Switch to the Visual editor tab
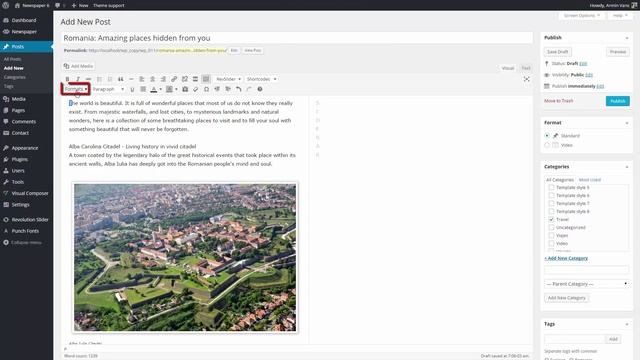Viewport: 640px width, 360px height. 508,68
